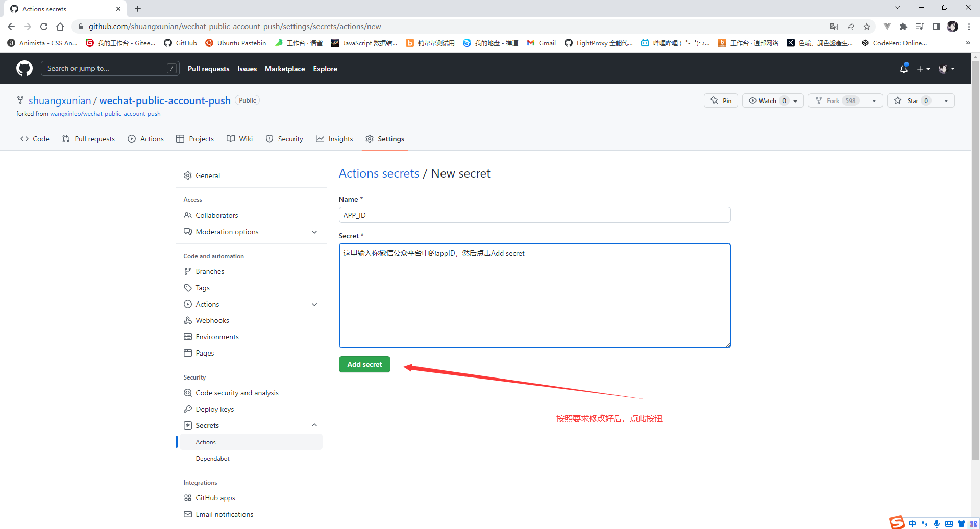Reload the page

point(44,27)
